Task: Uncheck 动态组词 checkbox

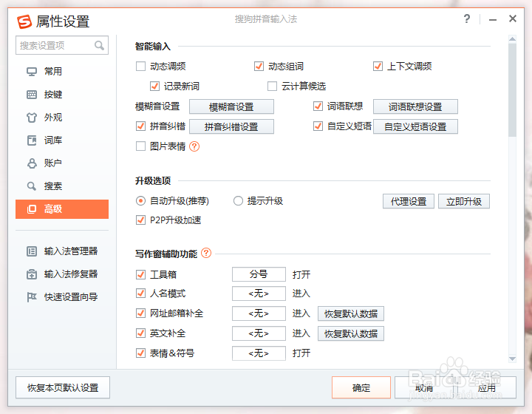Action: point(259,67)
